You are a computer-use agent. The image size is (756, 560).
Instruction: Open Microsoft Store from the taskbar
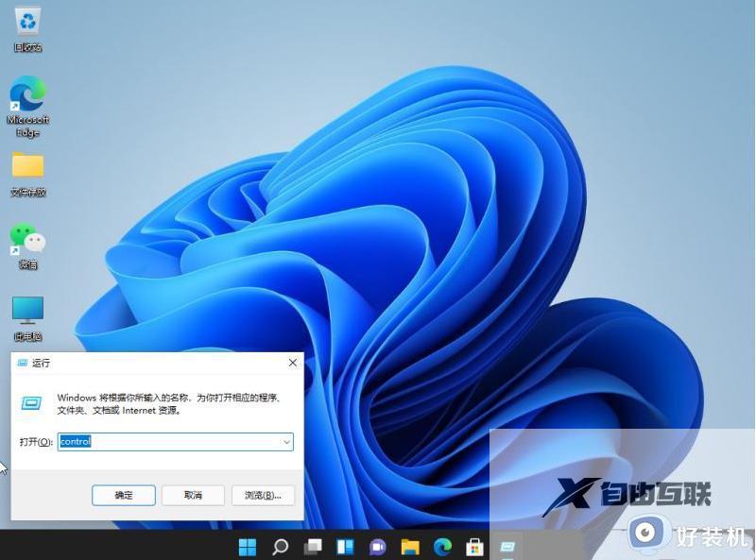click(x=473, y=546)
